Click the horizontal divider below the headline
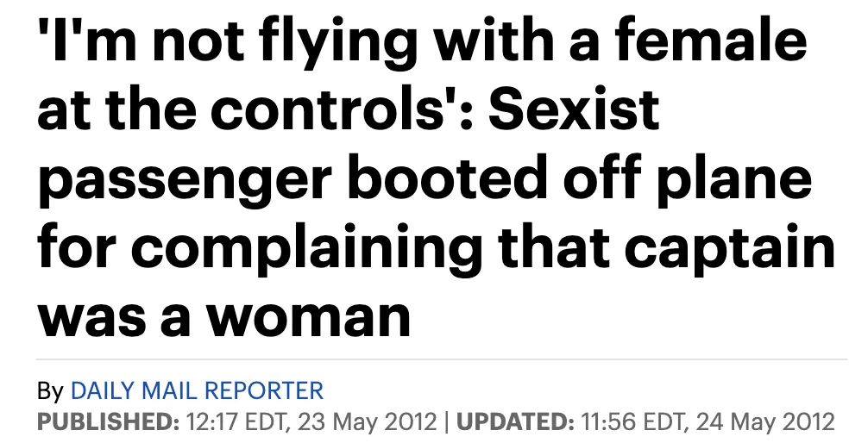Screen dimensions: 868x443 [x=441, y=359]
